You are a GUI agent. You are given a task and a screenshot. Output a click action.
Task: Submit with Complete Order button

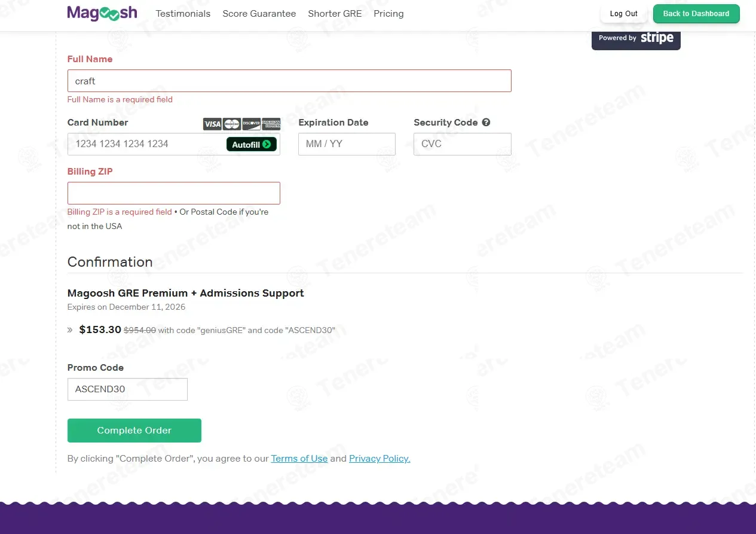click(x=134, y=431)
